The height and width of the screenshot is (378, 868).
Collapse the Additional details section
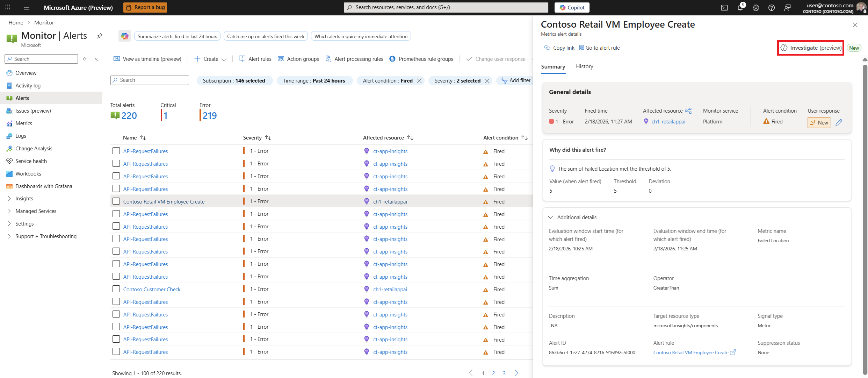pos(551,217)
